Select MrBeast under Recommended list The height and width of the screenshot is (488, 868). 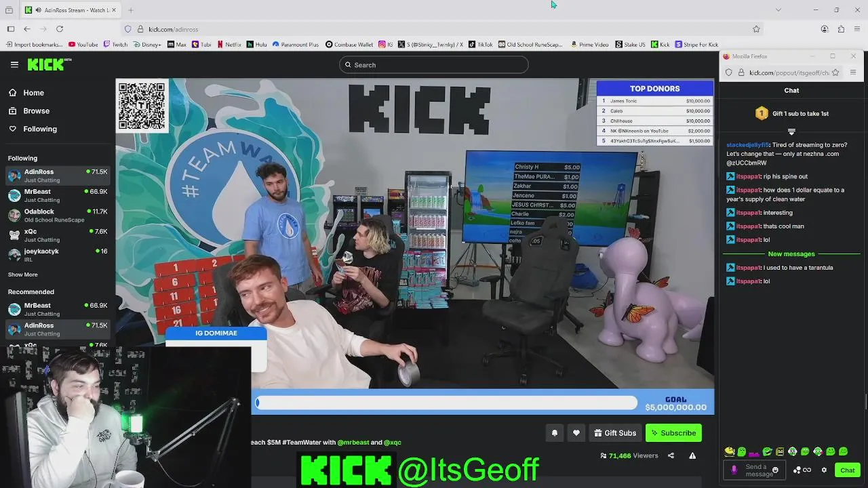tap(58, 309)
